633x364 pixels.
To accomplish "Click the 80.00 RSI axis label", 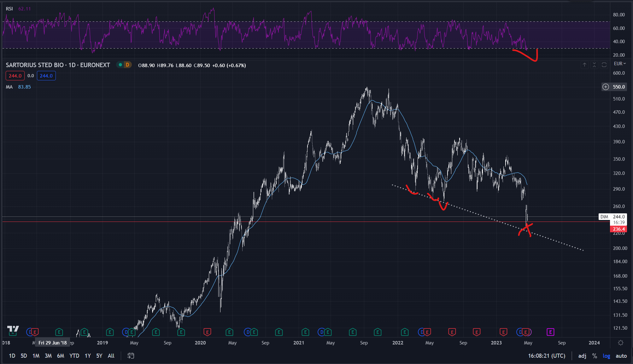I will tap(619, 14).
